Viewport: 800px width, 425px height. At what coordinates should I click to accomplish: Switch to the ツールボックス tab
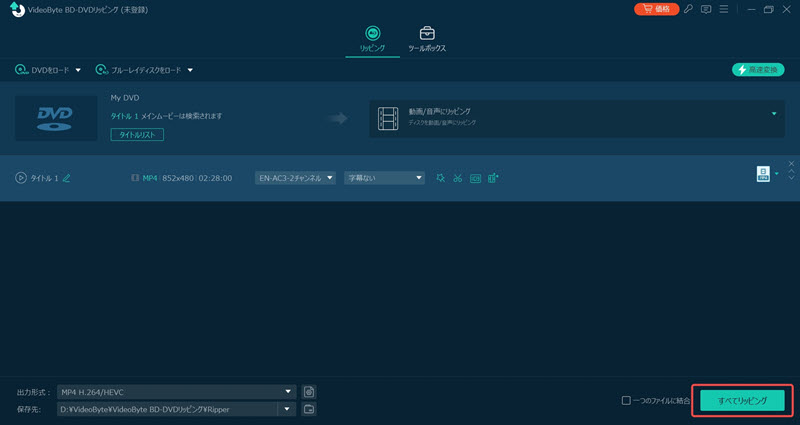(x=427, y=39)
